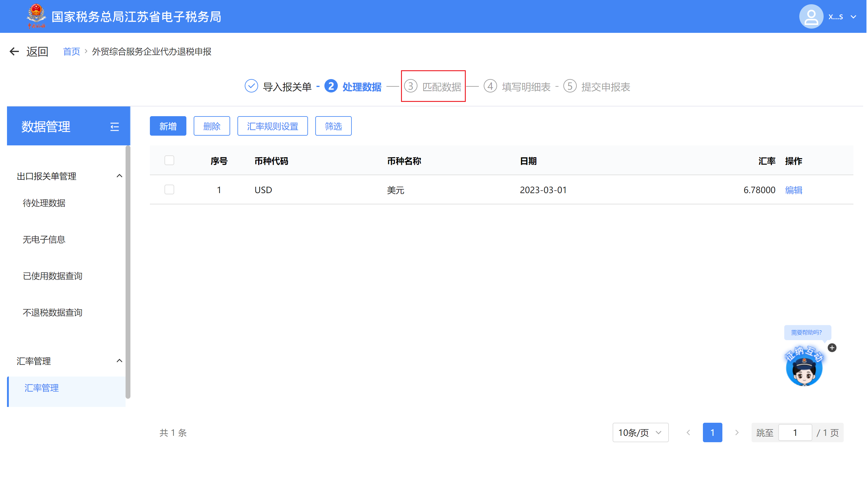This screenshot has height=493, width=868.
Task: Click the 汇率规则设置 button
Action: (x=272, y=126)
